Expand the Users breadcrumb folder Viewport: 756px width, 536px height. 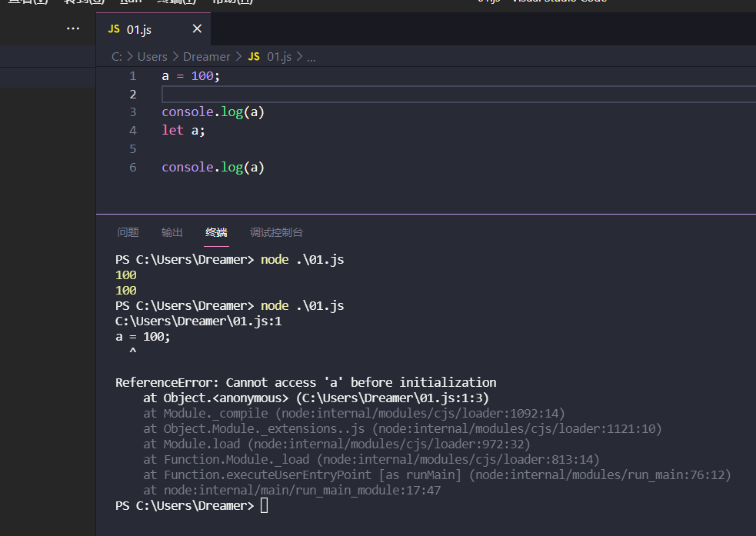tap(152, 57)
